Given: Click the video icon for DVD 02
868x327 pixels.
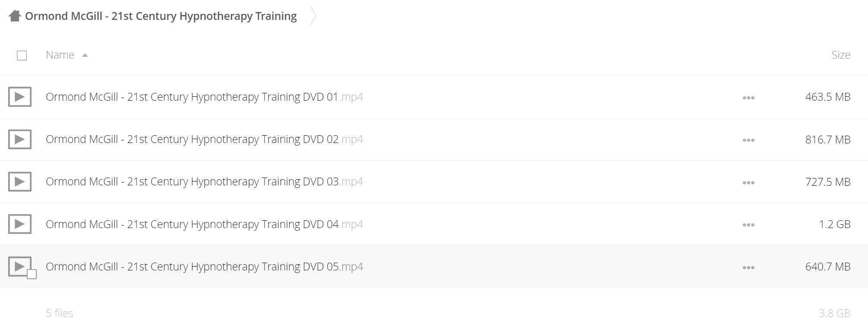Looking at the screenshot, I should click(20, 139).
